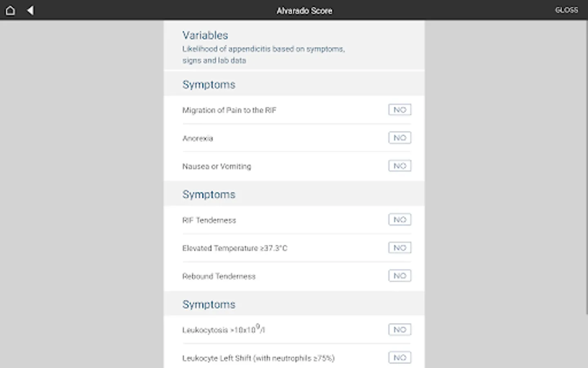Go back using the arrow icon
Screen dimensions: 588x368
pyautogui.click(x=30, y=10)
